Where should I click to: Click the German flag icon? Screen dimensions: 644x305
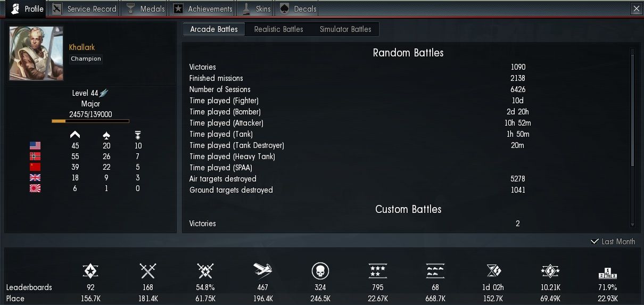pyautogui.click(x=35, y=156)
